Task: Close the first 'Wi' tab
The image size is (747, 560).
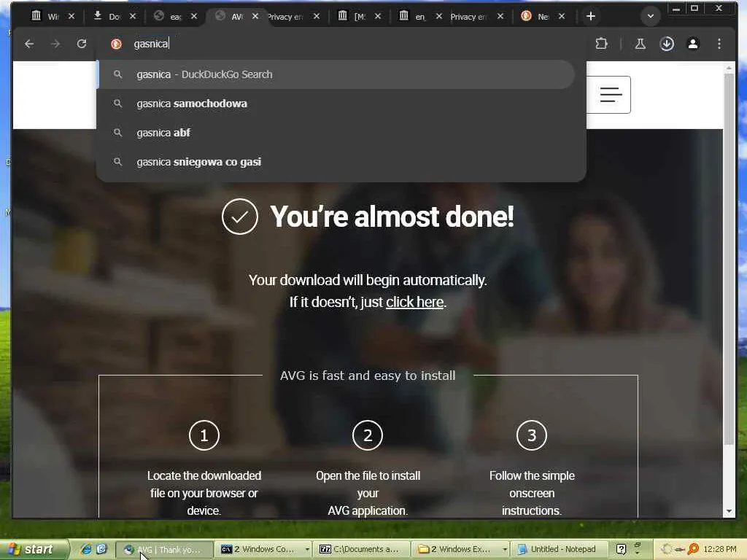Action: coord(71,16)
